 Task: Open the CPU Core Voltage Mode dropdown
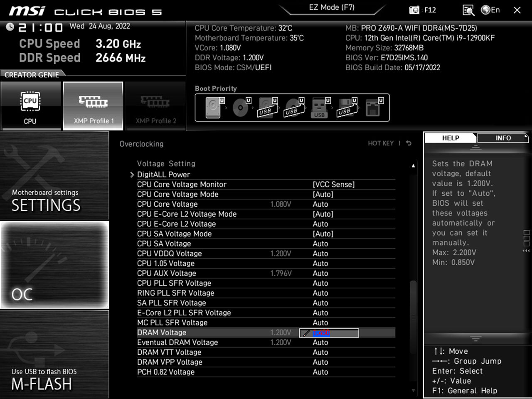tap(323, 194)
